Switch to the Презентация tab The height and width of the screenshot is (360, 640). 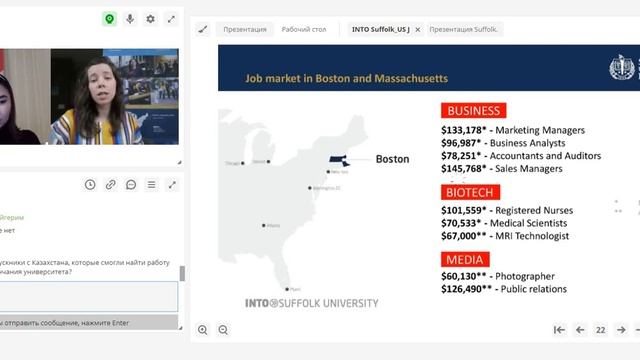pyautogui.click(x=244, y=29)
